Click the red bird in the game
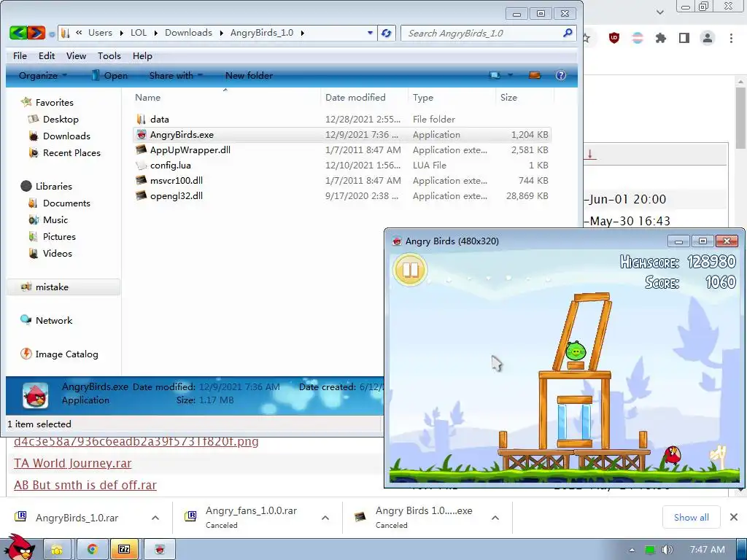This screenshot has height=560, width=747. click(672, 454)
